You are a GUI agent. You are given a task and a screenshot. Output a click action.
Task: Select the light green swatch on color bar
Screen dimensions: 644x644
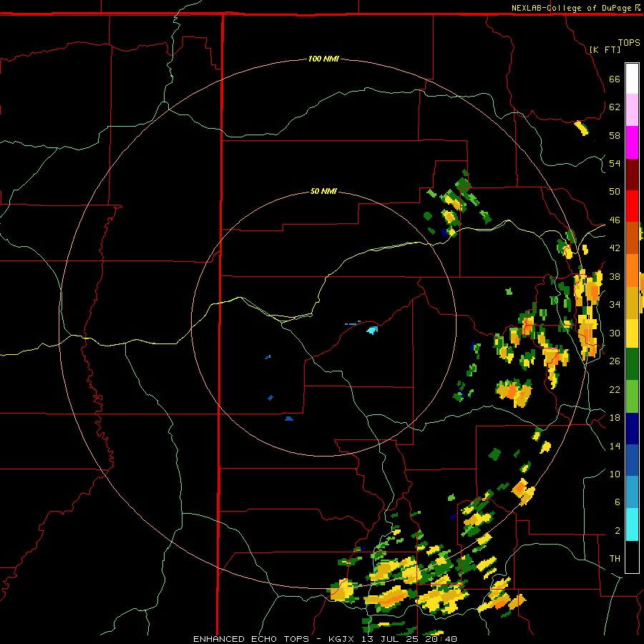[x=632, y=396]
